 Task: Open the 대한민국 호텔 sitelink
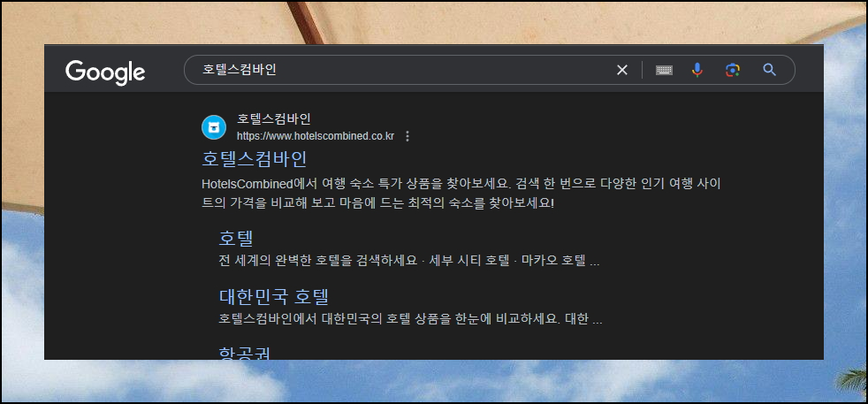coord(274,297)
